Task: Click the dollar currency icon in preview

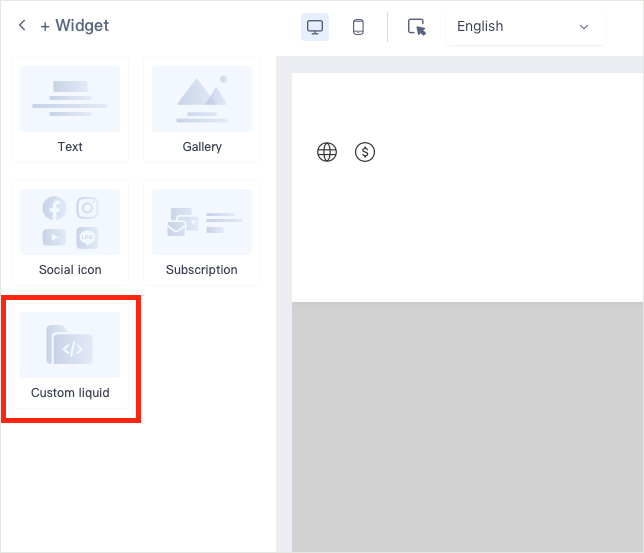Action: [x=365, y=152]
